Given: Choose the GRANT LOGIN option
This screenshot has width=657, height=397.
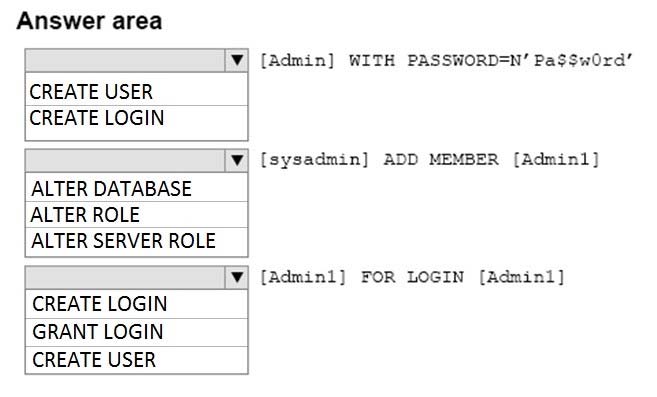Looking at the screenshot, I should click(137, 332).
